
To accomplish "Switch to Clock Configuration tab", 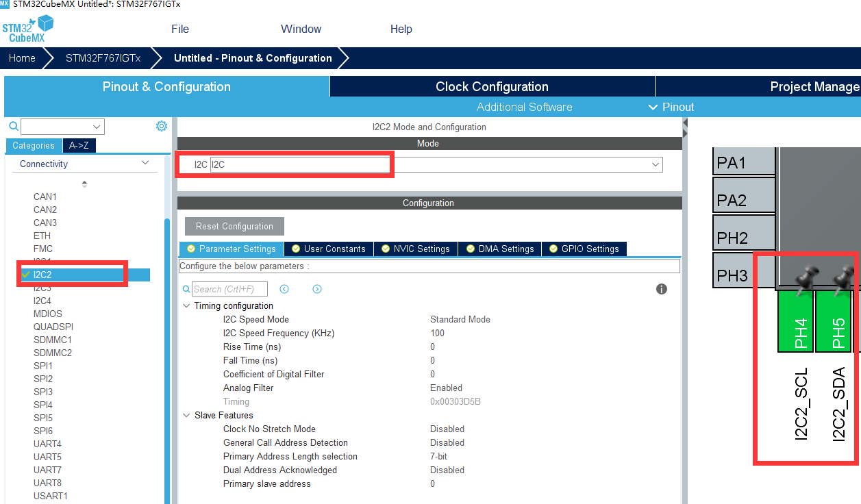I will (492, 86).
